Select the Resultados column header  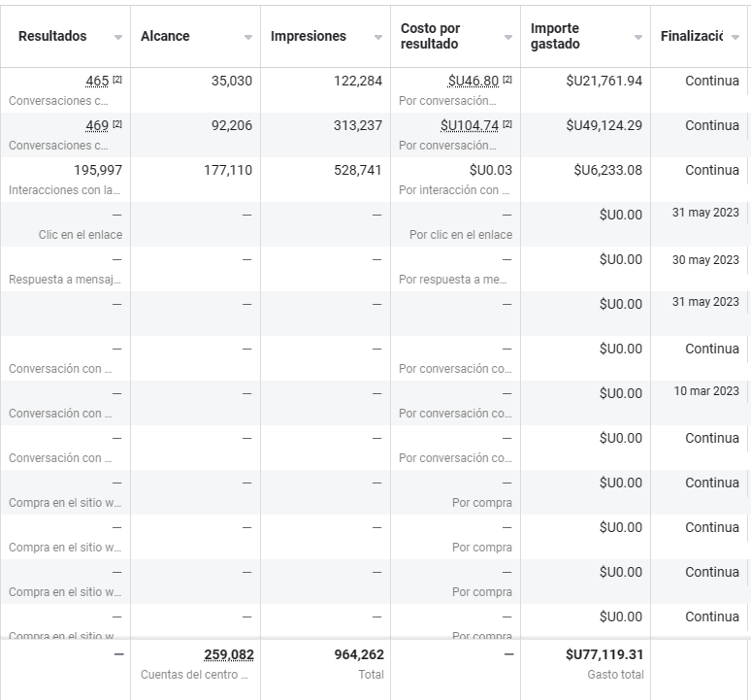[x=52, y=37]
